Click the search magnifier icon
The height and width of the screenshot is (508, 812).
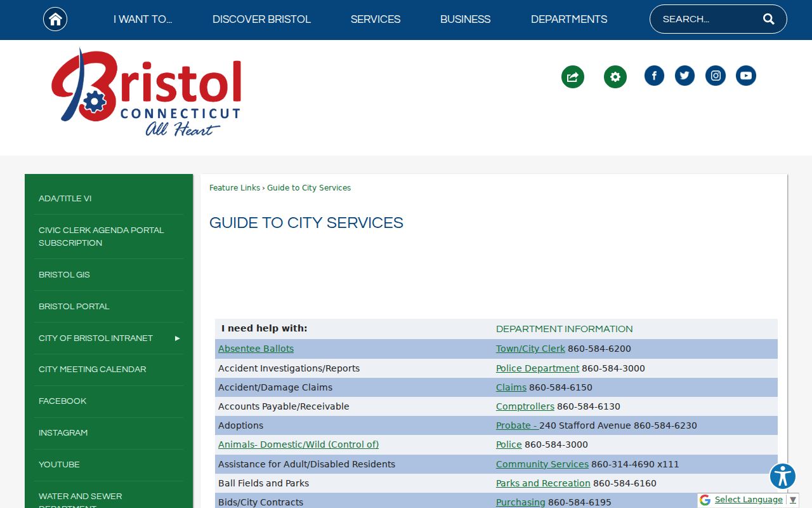[x=769, y=19]
